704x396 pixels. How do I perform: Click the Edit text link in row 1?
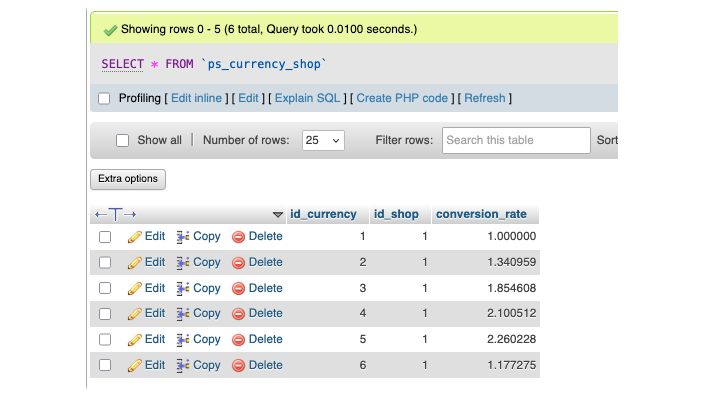pos(155,236)
